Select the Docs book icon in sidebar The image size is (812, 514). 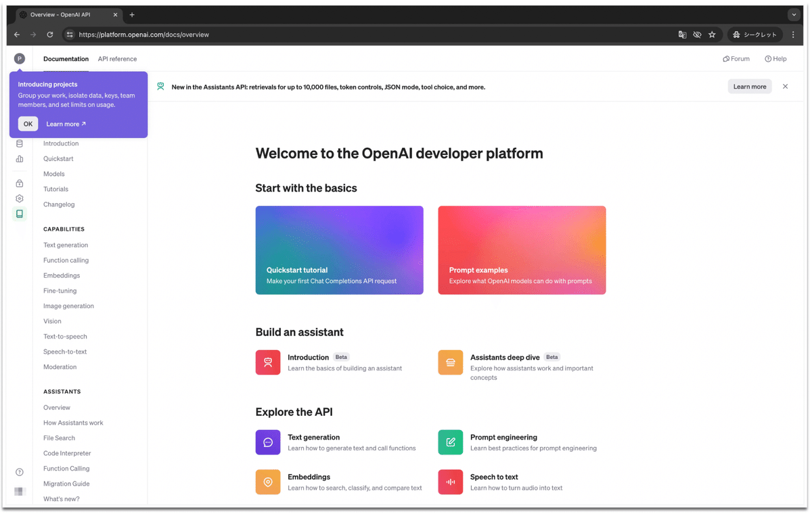(x=20, y=214)
